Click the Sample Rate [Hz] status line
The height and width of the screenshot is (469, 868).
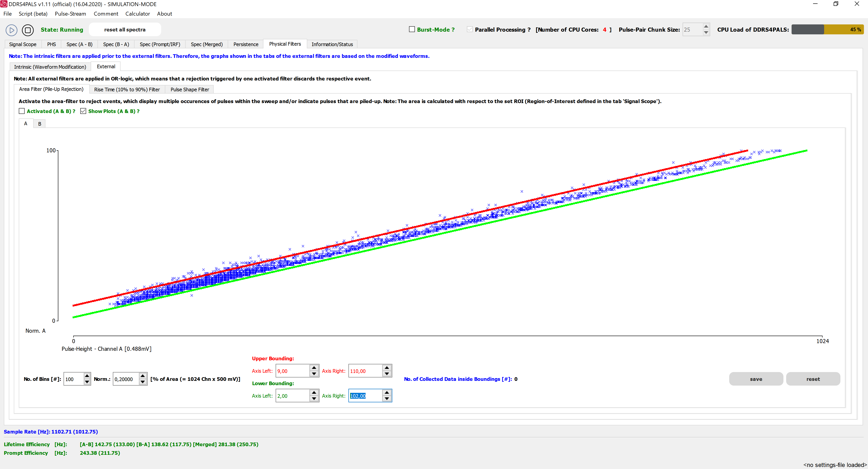coord(51,432)
